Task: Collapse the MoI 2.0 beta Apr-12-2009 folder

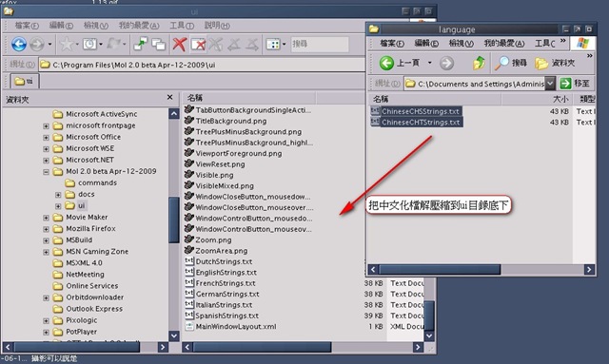Action: tap(46, 171)
